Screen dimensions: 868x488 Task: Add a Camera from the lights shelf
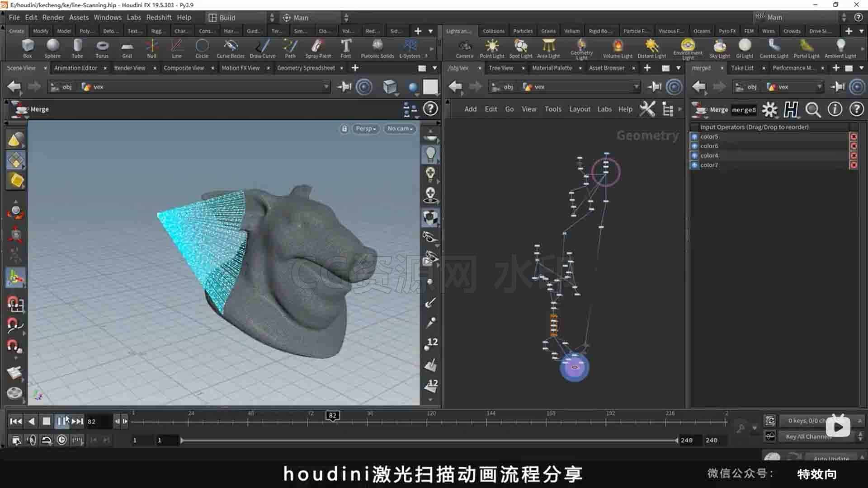[x=464, y=48]
